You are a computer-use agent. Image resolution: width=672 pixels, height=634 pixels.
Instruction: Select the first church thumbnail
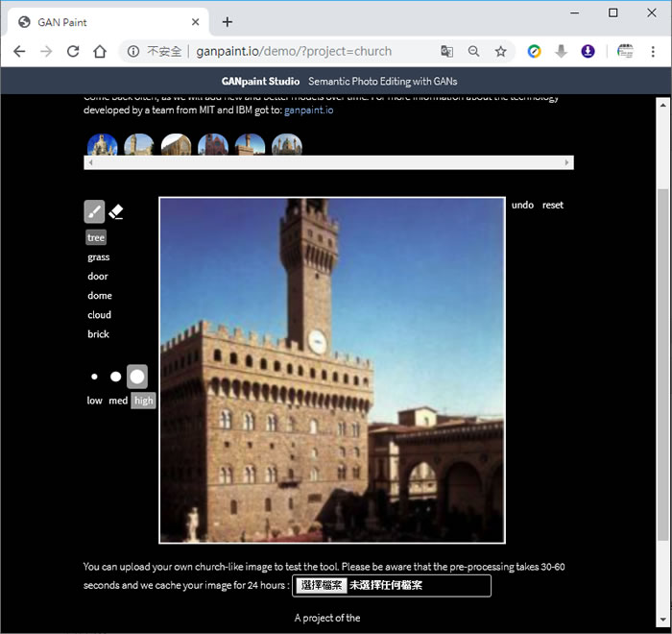103,144
